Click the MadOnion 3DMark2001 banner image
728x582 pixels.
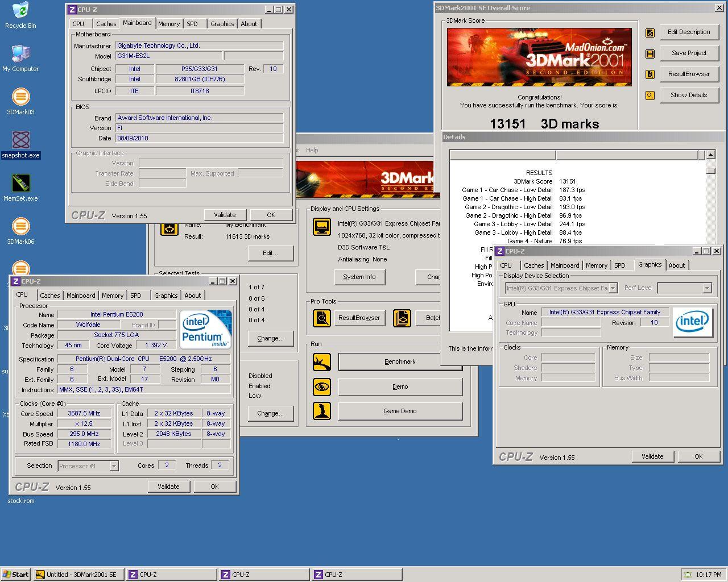pos(539,57)
